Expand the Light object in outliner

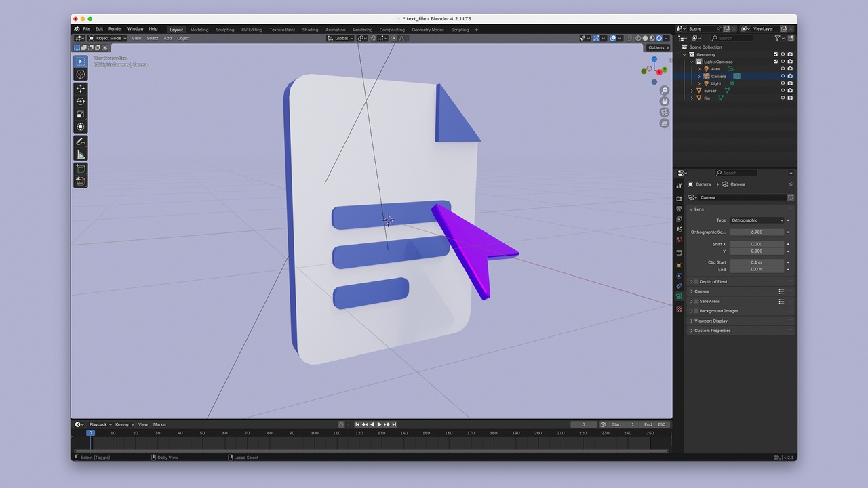tap(699, 83)
